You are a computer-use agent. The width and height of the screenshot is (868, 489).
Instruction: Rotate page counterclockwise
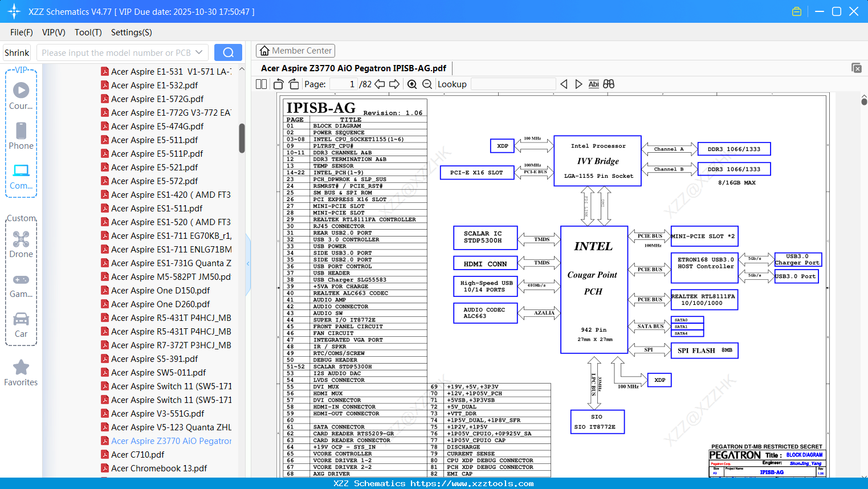tap(279, 84)
